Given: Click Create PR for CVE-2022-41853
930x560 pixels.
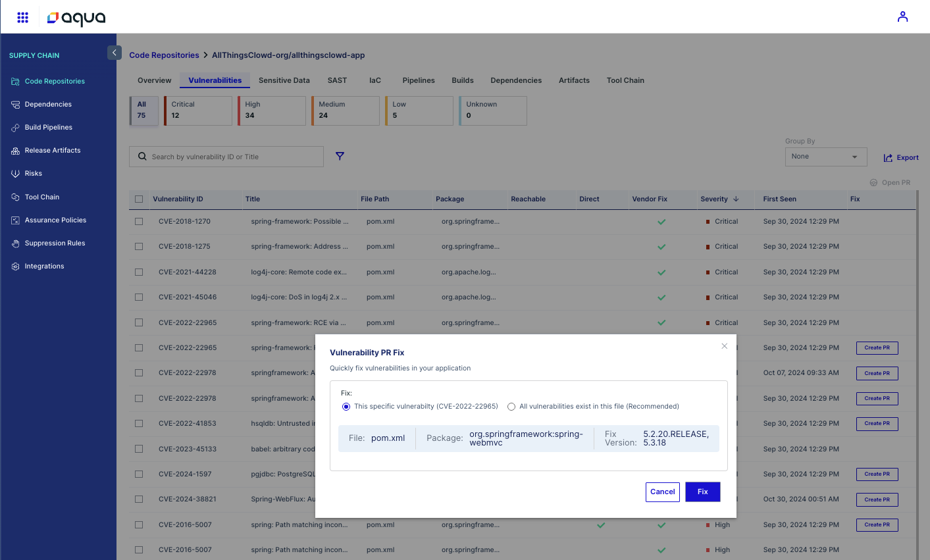Looking at the screenshot, I should 877,424.
